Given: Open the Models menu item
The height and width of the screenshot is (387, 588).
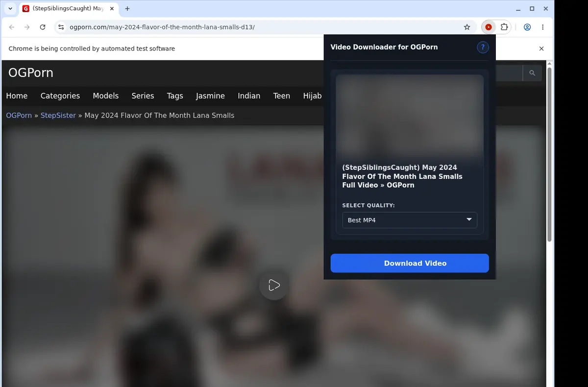Looking at the screenshot, I should pos(106,96).
